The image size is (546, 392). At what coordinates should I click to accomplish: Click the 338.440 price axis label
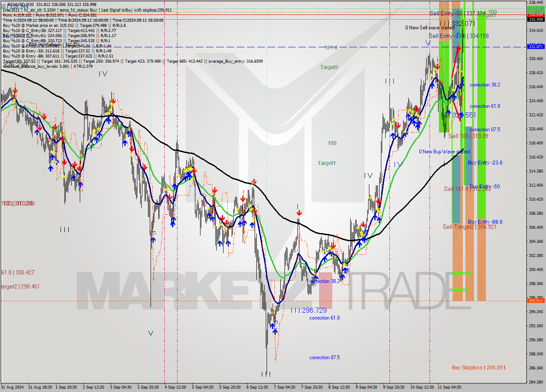[x=536, y=2]
